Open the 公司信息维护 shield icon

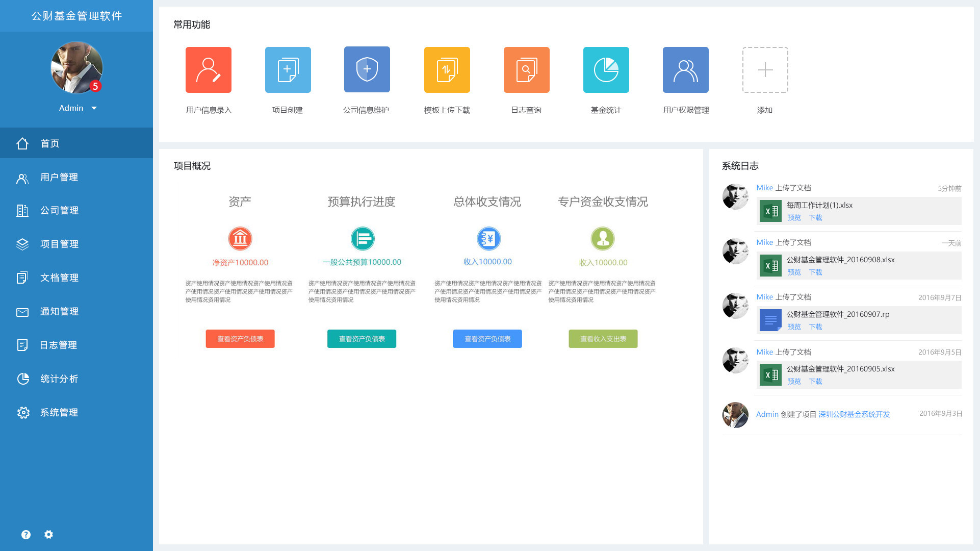pyautogui.click(x=367, y=69)
